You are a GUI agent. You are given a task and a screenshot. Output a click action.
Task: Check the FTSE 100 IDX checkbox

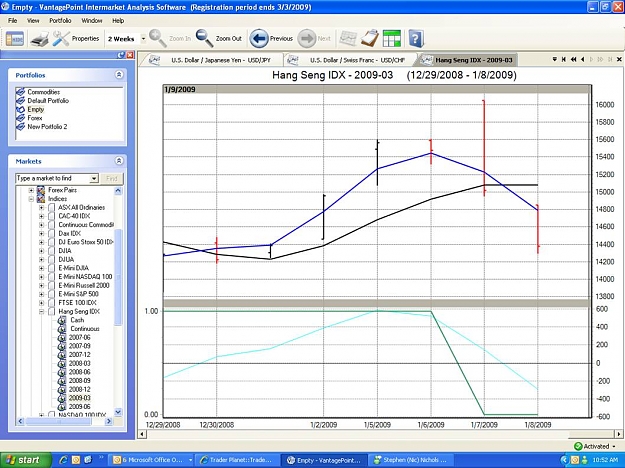(51, 303)
